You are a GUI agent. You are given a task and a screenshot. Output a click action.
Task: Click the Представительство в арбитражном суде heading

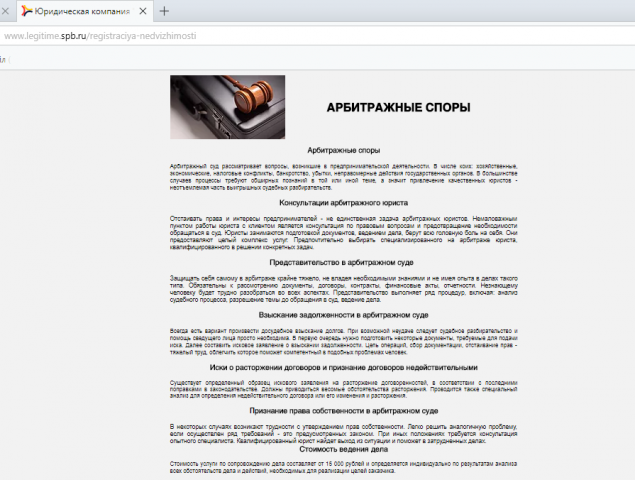tap(341, 262)
